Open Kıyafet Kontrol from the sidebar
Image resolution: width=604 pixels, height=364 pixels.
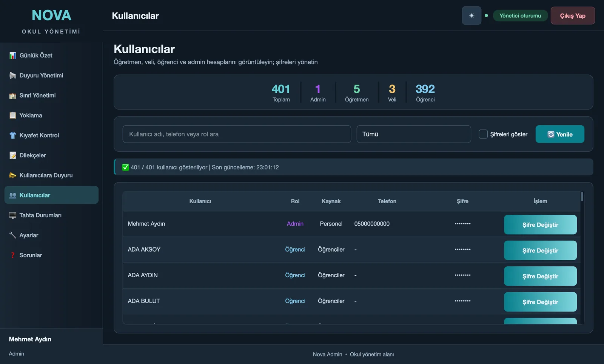[x=51, y=135]
